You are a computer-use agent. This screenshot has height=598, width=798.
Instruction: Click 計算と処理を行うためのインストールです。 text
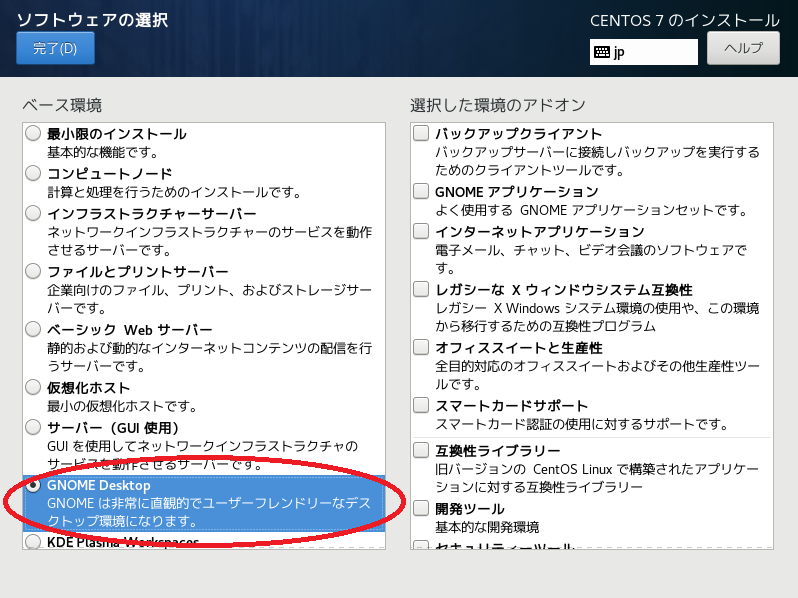[x=175, y=192]
